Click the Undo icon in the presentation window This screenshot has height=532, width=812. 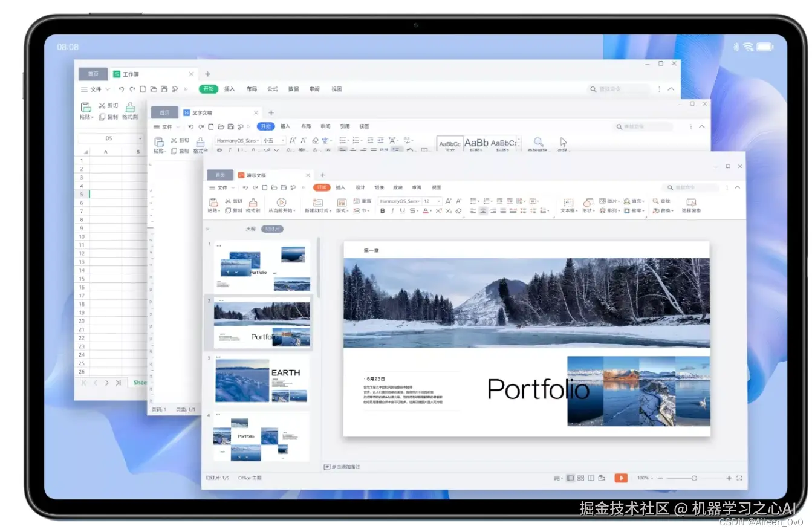pyautogui.click(x=245, y=187)
